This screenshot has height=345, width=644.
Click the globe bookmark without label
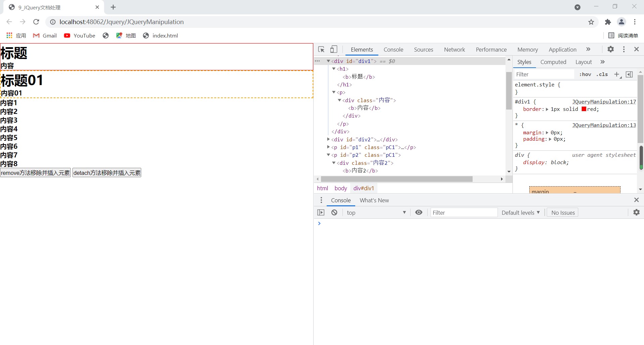[x=106, y=36]
